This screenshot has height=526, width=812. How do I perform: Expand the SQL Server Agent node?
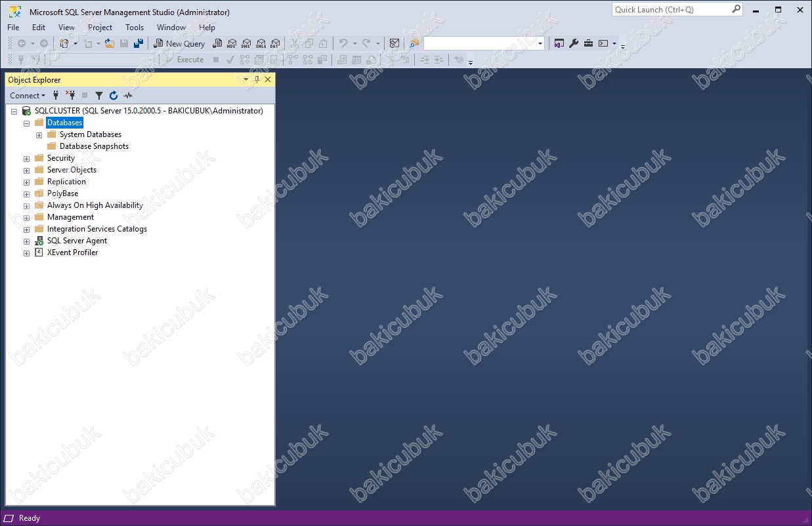26,241
